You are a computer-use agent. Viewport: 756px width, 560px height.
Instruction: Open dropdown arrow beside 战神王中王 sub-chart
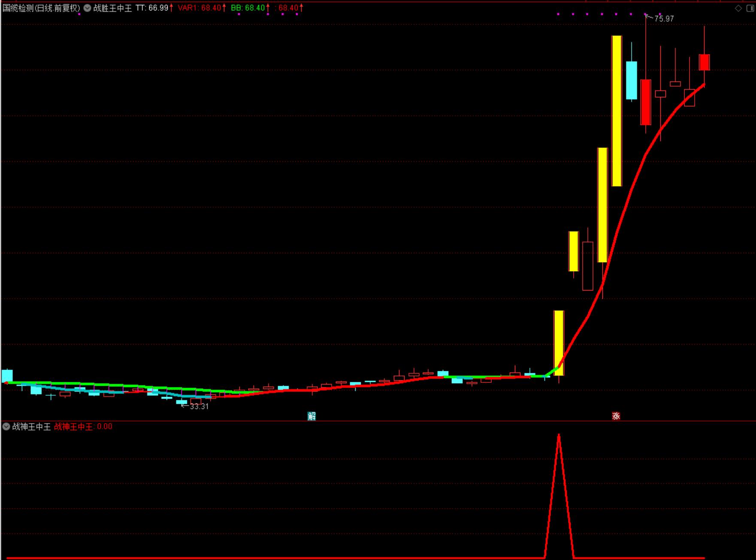[6, 427]
